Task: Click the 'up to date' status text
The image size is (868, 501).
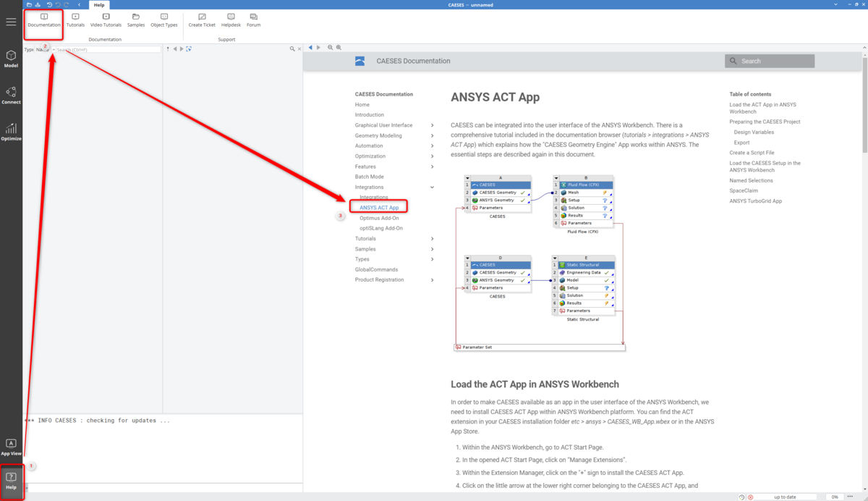Action: point(785,497)
